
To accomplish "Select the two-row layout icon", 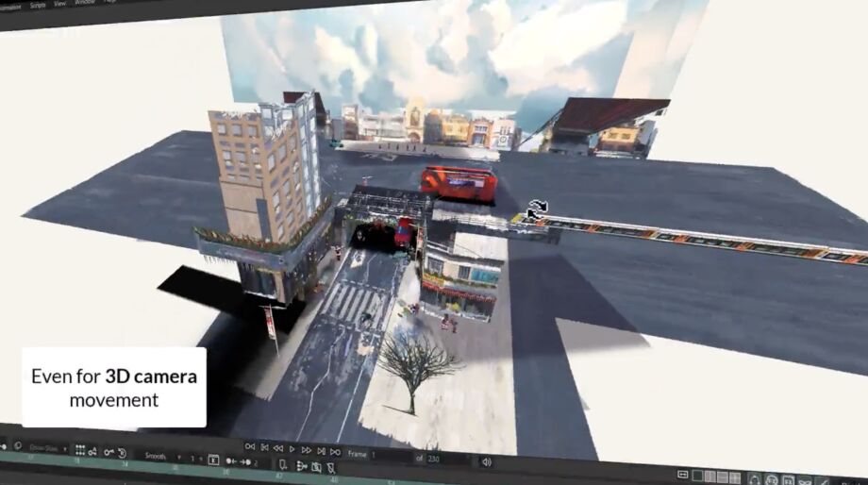I will click(723, 477).
